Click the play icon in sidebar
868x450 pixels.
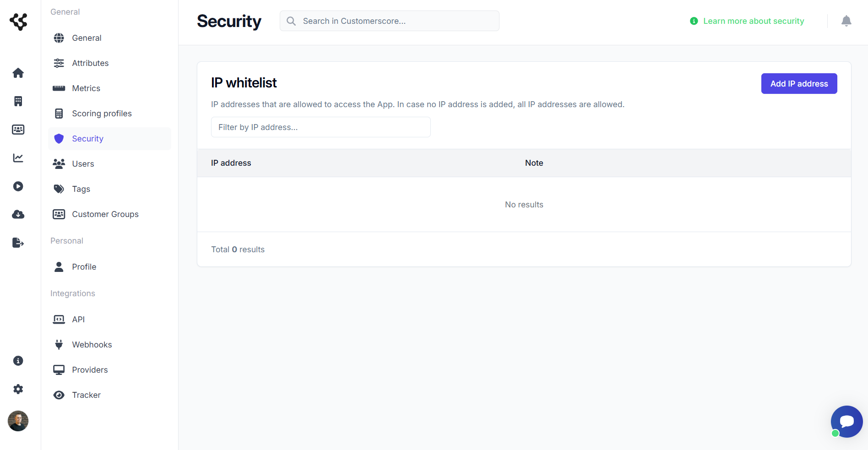18,186
